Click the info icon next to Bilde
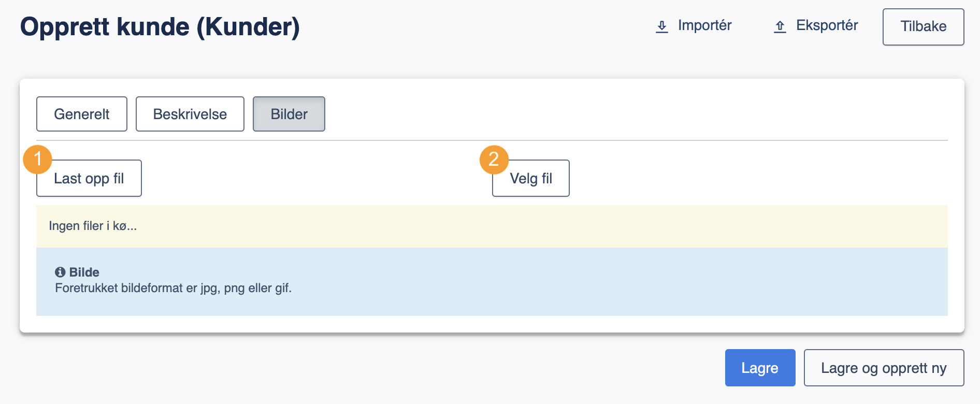The width and height of the screenshot is (980, 404). 60,272
